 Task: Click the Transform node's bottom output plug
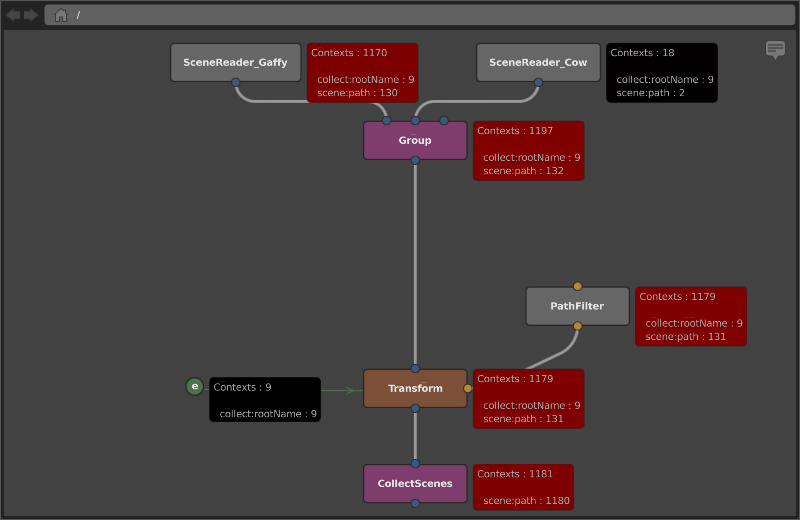click(415, 408)
